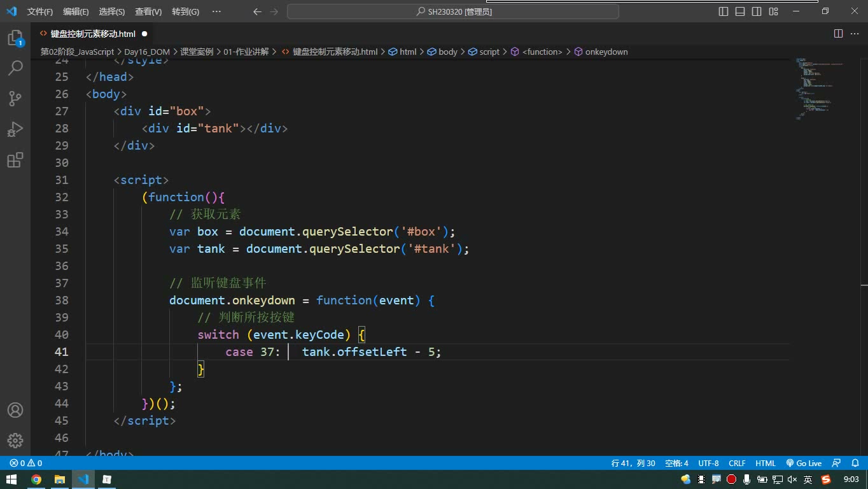Toggle the bottom panel visibility

coord(740,11)
